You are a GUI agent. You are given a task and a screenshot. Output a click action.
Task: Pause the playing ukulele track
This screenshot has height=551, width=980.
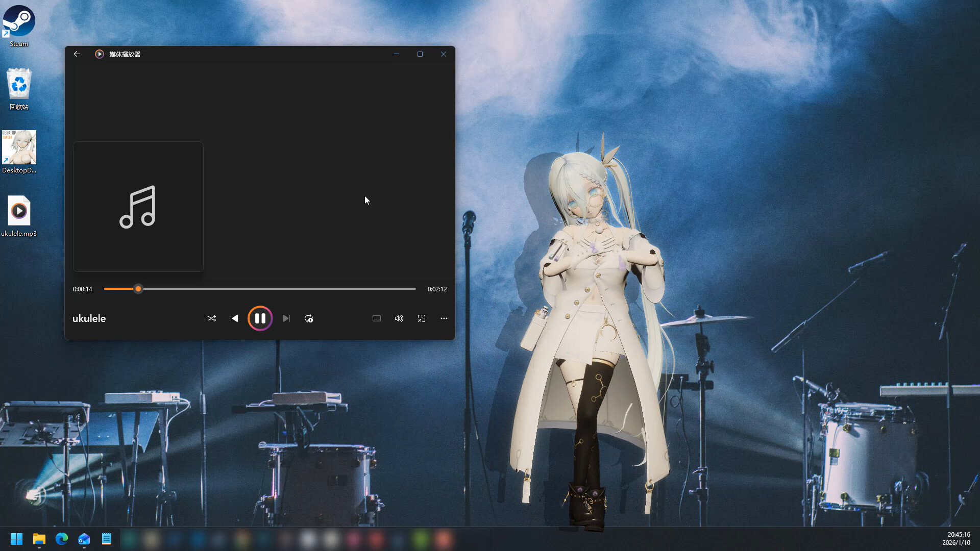pos(260,318)
